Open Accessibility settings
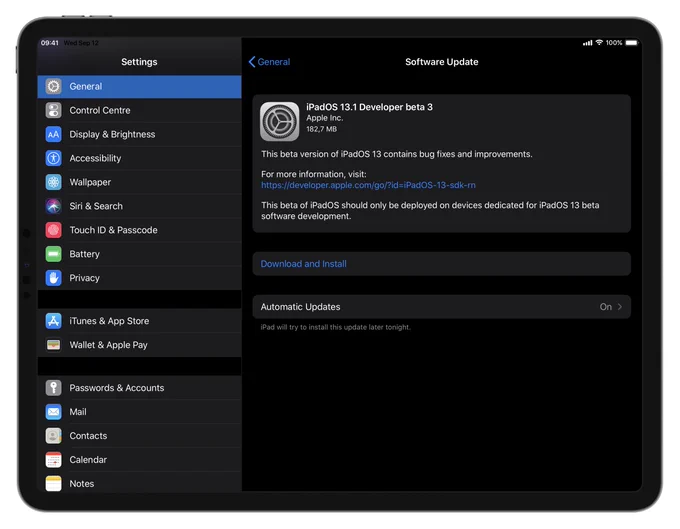Screen dimensions: 680x529 (x=140, y=158)
